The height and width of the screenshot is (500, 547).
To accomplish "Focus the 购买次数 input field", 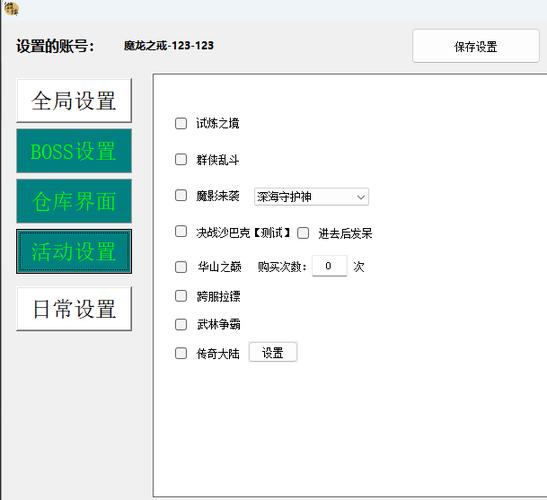I will 329,266.
